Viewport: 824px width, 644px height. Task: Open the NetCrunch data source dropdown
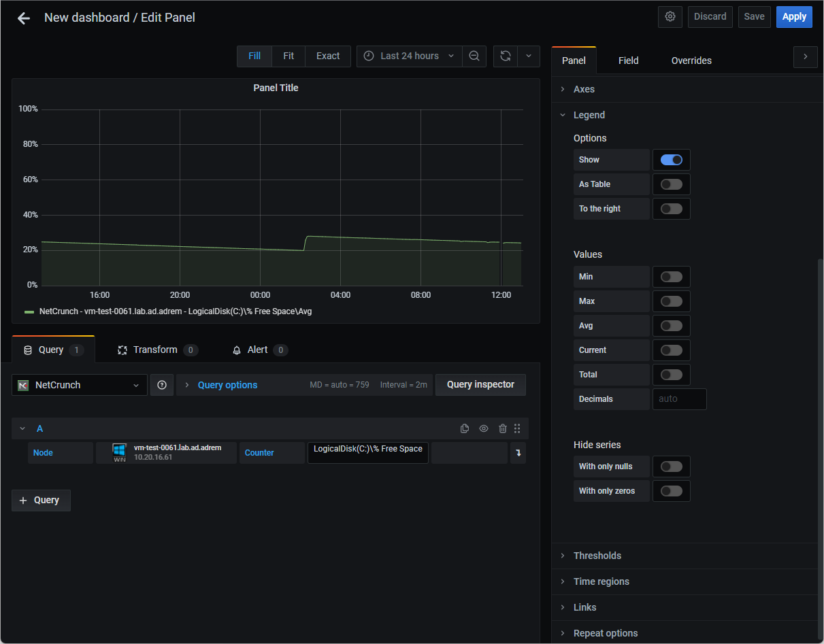click(x=80, y=385)
